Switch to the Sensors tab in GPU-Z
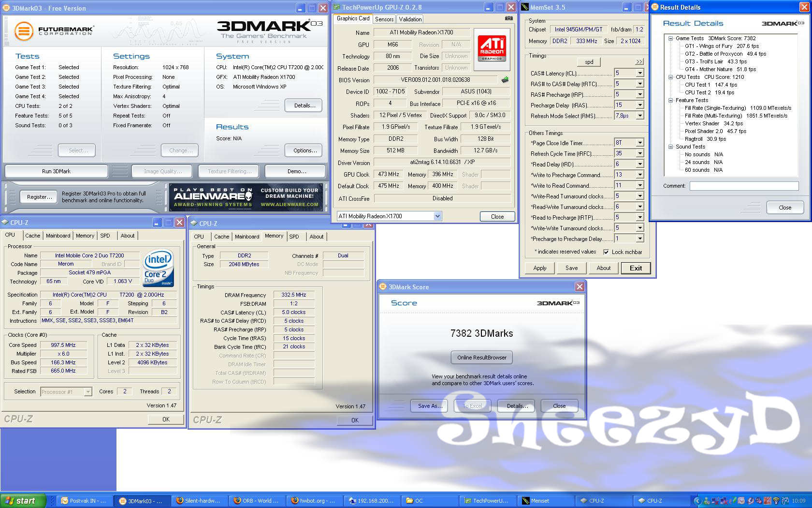Screen dimensions: 812x508 384,19
